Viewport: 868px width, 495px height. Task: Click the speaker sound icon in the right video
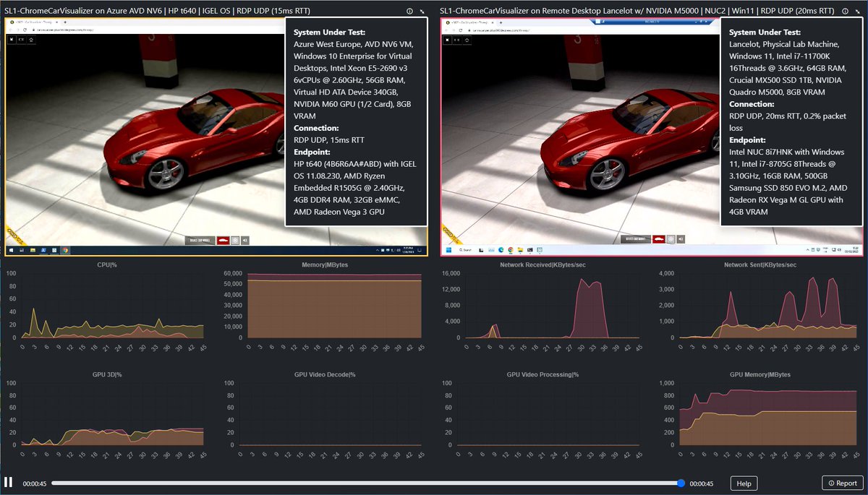click(681, 239)
